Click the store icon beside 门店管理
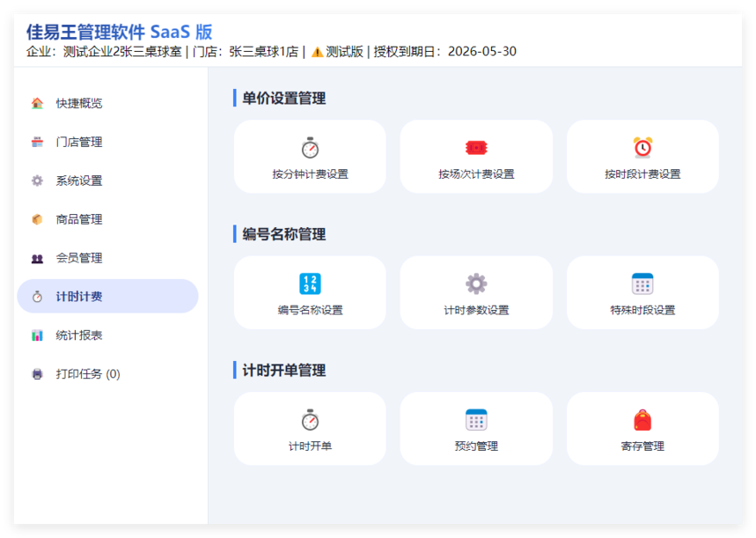 pyautogui.click(x=37, y=142)
